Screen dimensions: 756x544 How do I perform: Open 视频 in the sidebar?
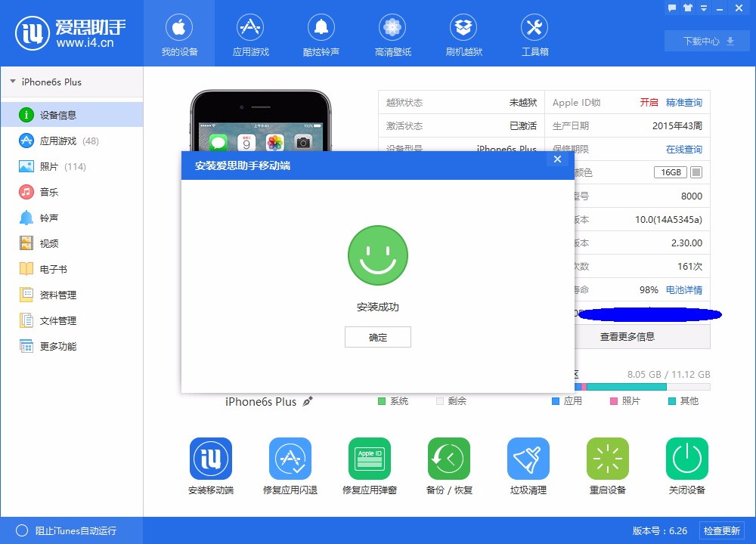click(72, 243)
